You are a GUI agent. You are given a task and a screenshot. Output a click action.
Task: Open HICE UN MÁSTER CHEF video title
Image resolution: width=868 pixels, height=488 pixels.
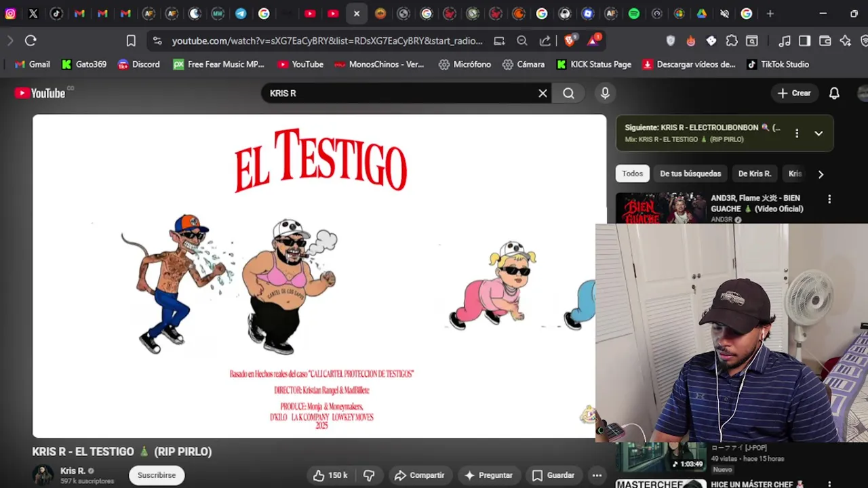click(x=757, y=484)
